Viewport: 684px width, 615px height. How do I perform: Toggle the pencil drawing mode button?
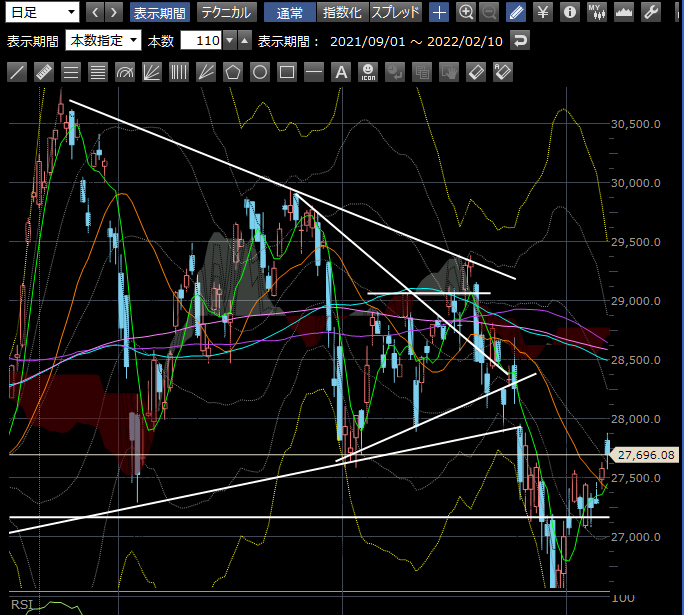(515, 13)
